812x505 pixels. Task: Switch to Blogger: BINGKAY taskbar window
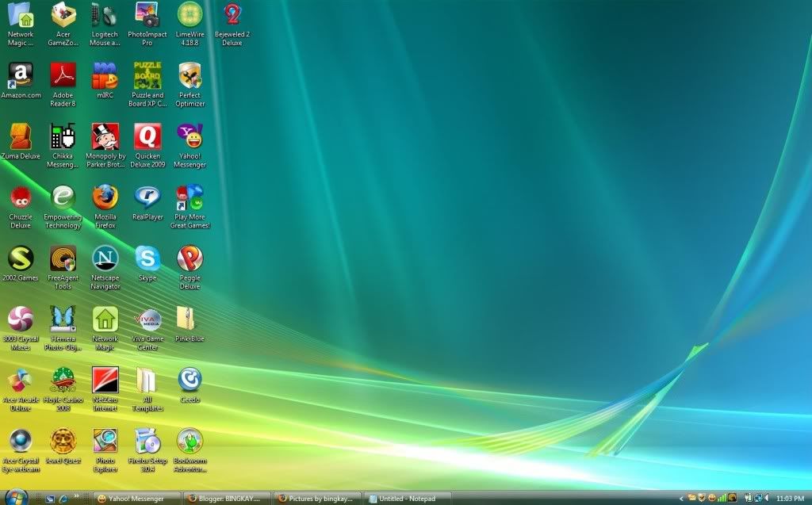coord(228,499)
